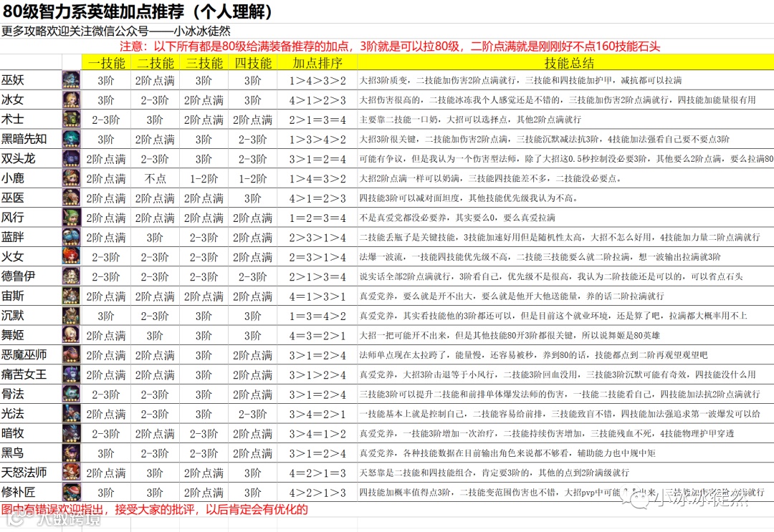The width and height of the screenshot is (774, 532).
Task: Click the 恶魔巫师 hero portrait icon
Action: pyautogui.click(x=71, y=354)
